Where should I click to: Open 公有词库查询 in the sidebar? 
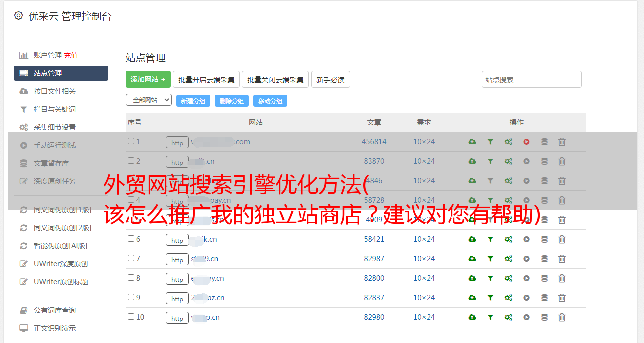click(55, 310)
